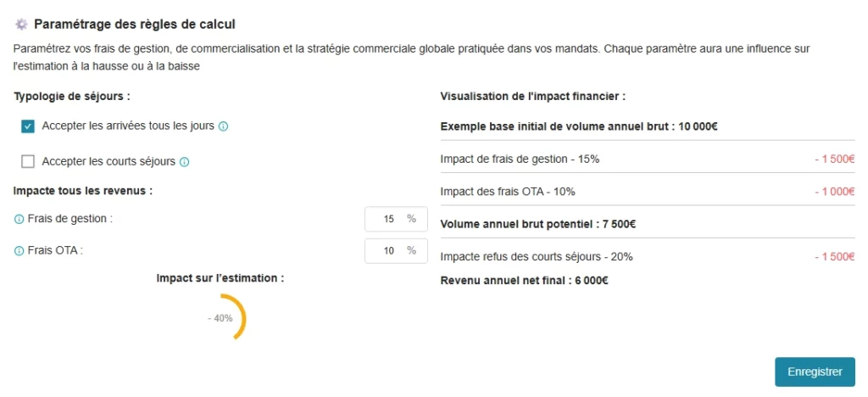This screenshot has width=868, height=397.
Task: Show info tooltip for Frais de gestion
Action: pos(19,219)
